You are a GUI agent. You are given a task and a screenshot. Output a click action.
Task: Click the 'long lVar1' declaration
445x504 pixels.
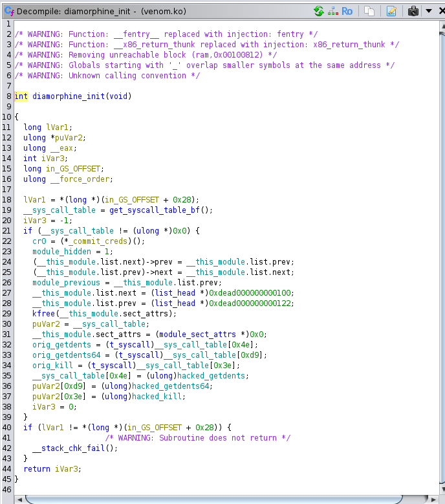click(x=48, y=127)
